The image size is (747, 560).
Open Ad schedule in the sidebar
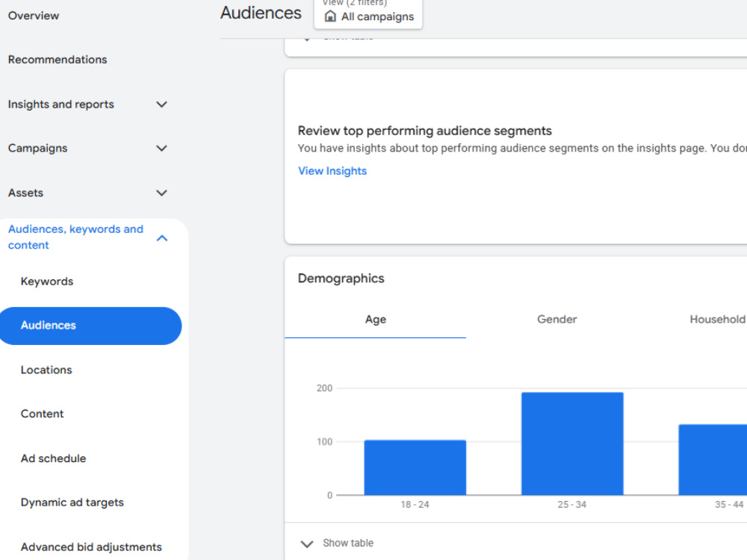point(53,458)
